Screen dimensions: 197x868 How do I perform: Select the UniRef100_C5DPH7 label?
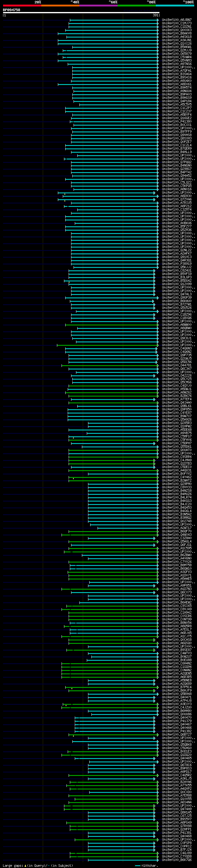tap(177, 443)
